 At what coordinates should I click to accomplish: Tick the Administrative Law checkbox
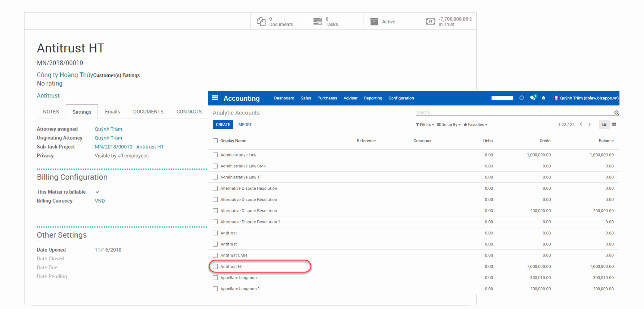click(215, 155)
